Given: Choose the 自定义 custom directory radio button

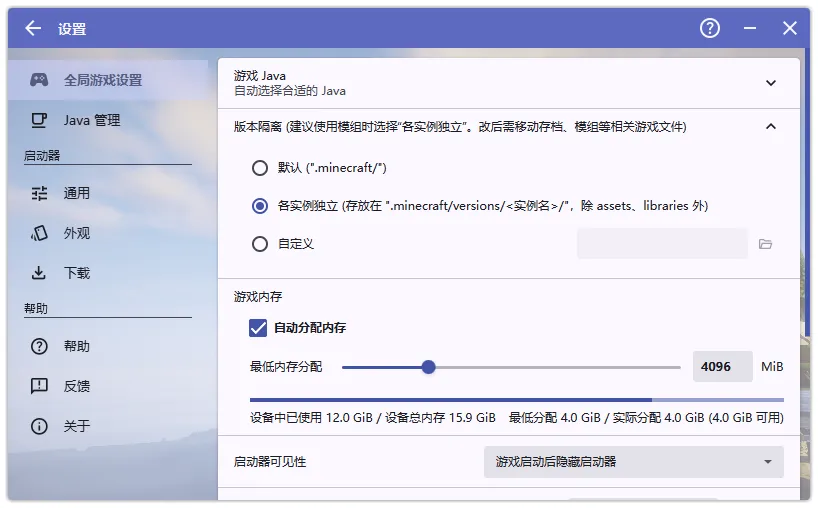Looking at the screenshot, I should point(260,244).
